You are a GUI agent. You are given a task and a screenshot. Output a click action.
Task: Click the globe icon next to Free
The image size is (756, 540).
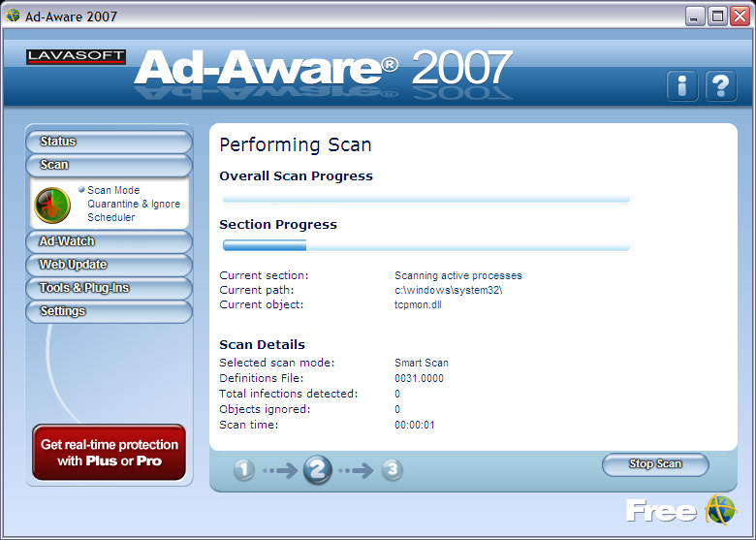[720, 509]
